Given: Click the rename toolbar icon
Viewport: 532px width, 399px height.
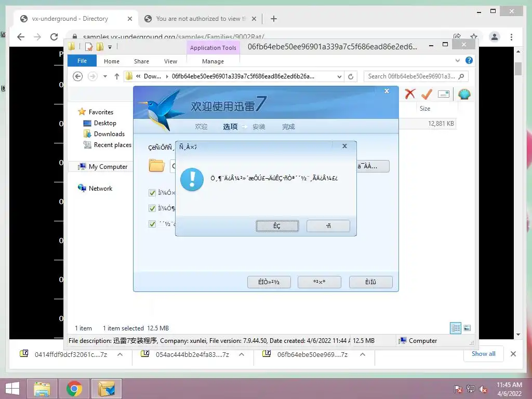Looking at the screenshot, I should (x=444, y=94).
